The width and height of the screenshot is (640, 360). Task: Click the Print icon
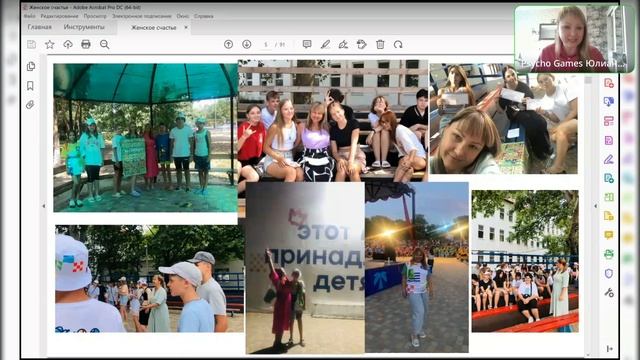[x=86, y=44]
